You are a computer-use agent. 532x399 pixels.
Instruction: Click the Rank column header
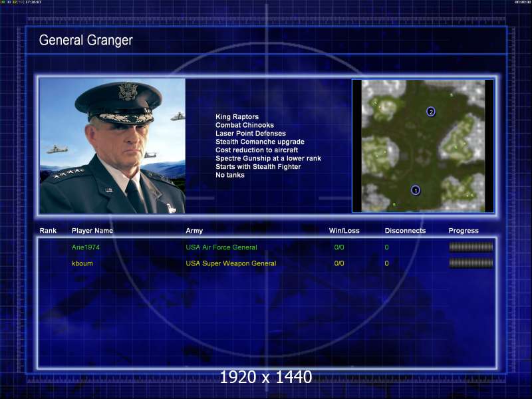[48, 231]
